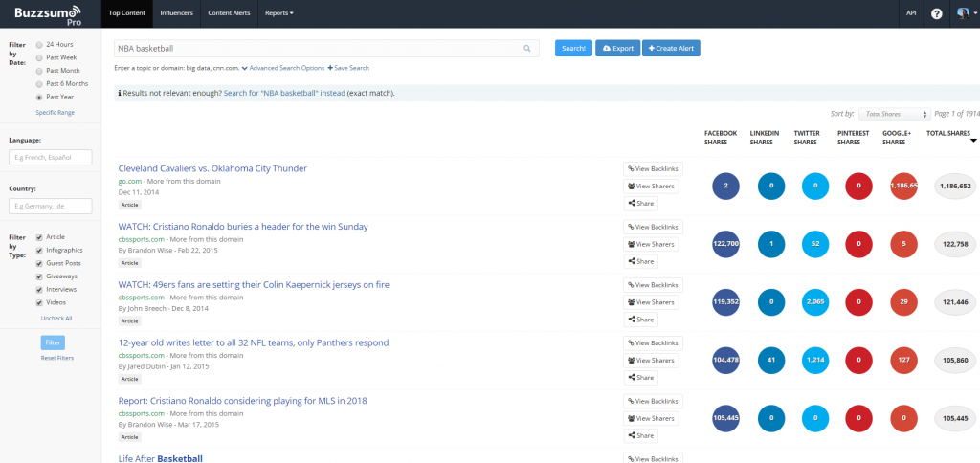
Task: Click the Export button
Action: point(617,48)
